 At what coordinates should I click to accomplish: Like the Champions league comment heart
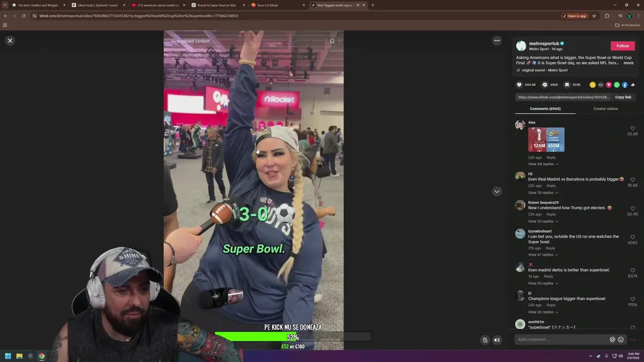tap(632, 299)
